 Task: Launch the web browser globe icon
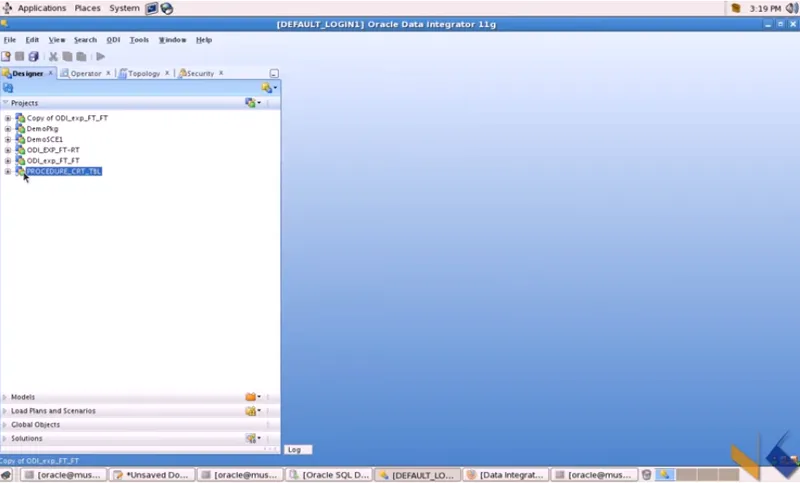pos(167,8)
